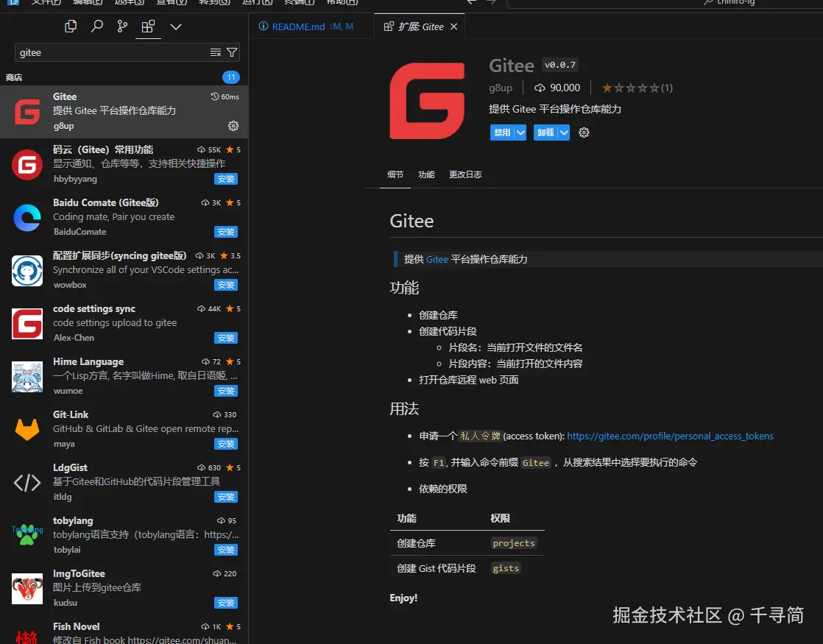
Task: Click the 90,000 install count
Action: coord(557,88)
